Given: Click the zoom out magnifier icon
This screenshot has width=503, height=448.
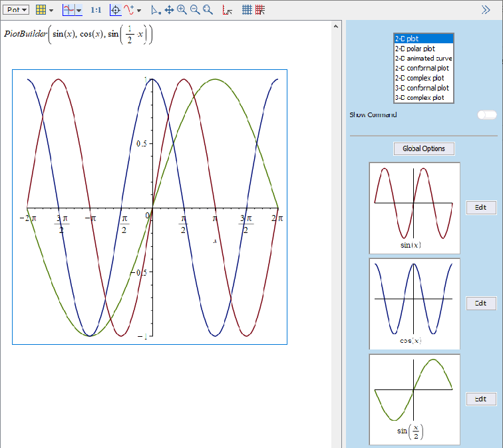Looking at the screenshot, I should coord(194,10).
